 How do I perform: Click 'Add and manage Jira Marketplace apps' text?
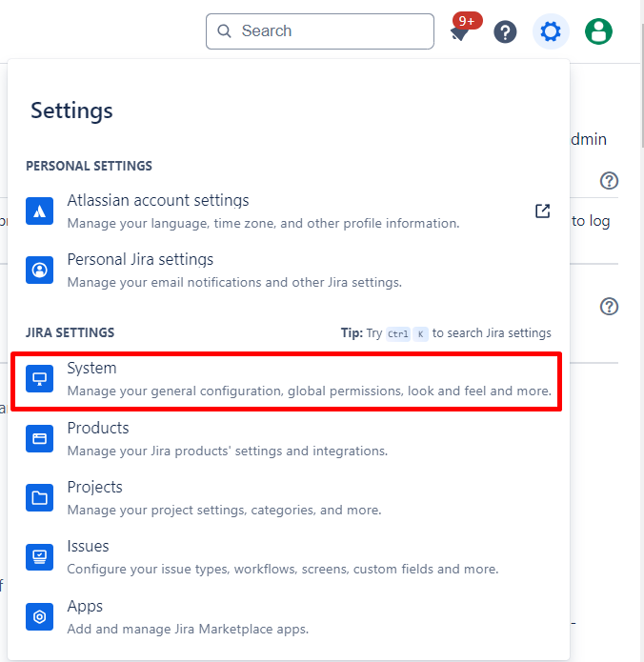(188, 629)
